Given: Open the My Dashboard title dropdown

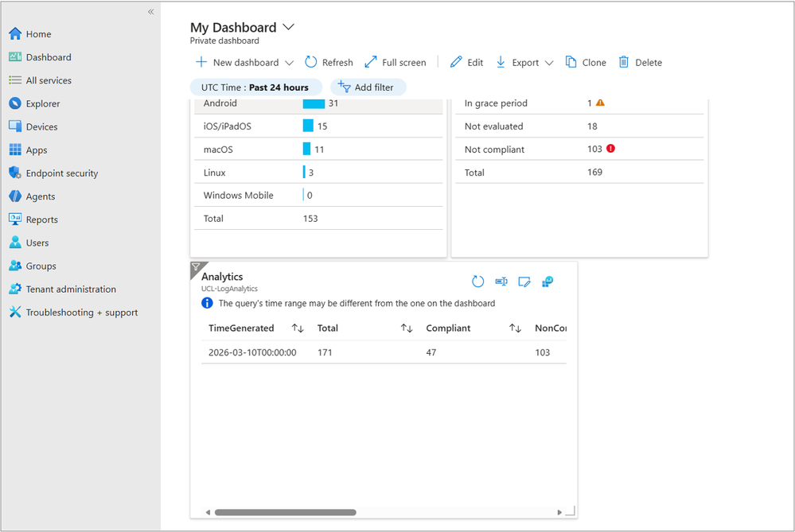Looking at the screenshot, I should click(x=288, y=27).
